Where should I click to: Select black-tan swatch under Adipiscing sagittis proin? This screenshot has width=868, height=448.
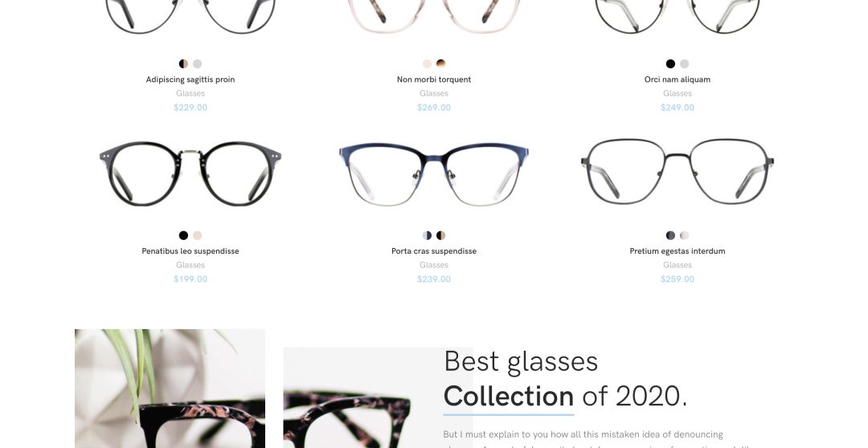183,63
